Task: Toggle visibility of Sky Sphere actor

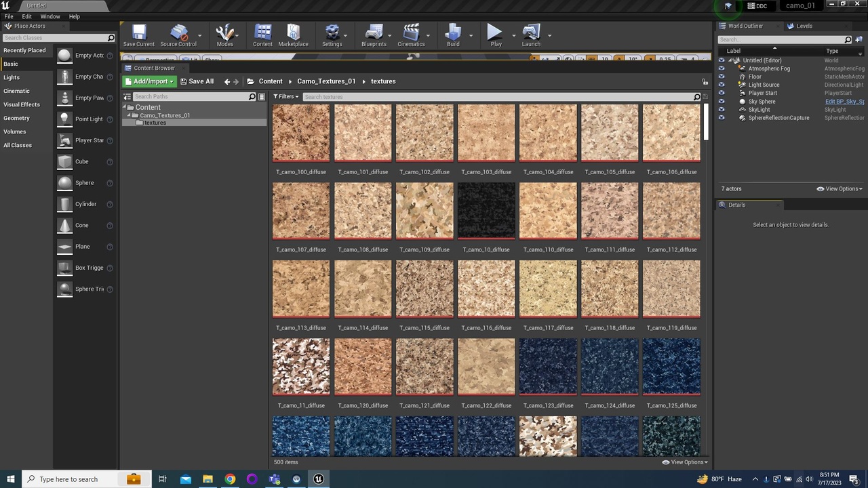Action: coord(722,102)
